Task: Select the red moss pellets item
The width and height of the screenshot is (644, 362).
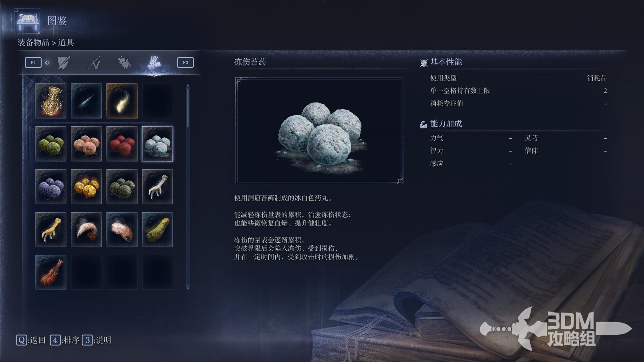Action: (x=122, y=144)
